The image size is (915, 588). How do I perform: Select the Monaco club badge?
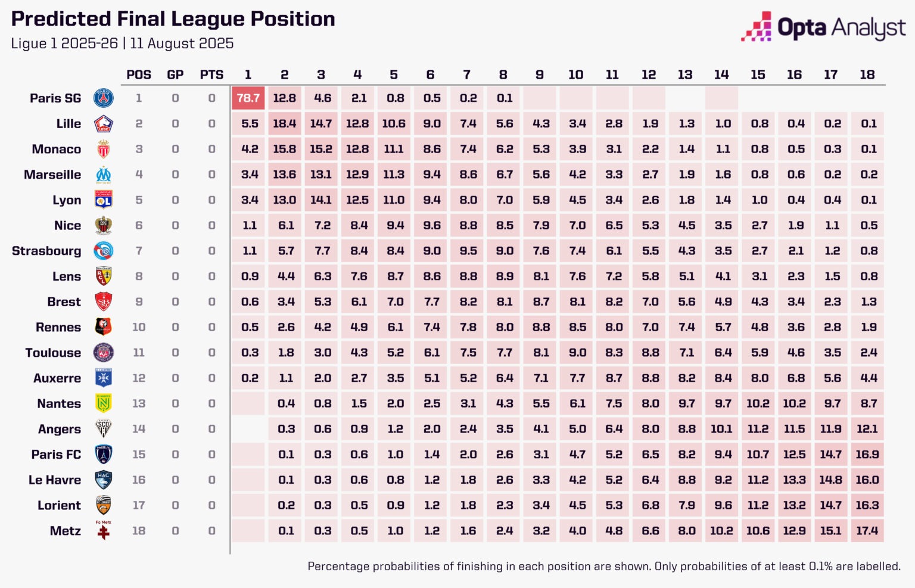(104, 149)
